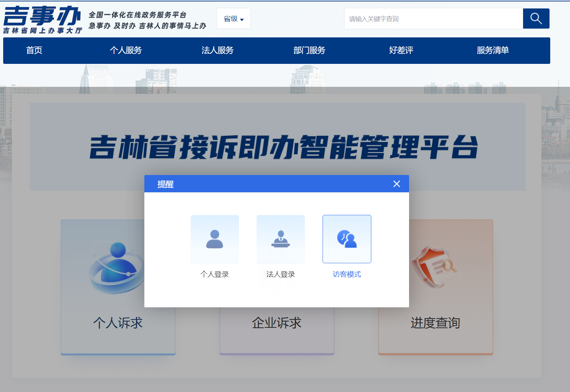Open the 服务清单 navigation item
This screenshot has height=392, width=570.
click(x=493, y=50)
